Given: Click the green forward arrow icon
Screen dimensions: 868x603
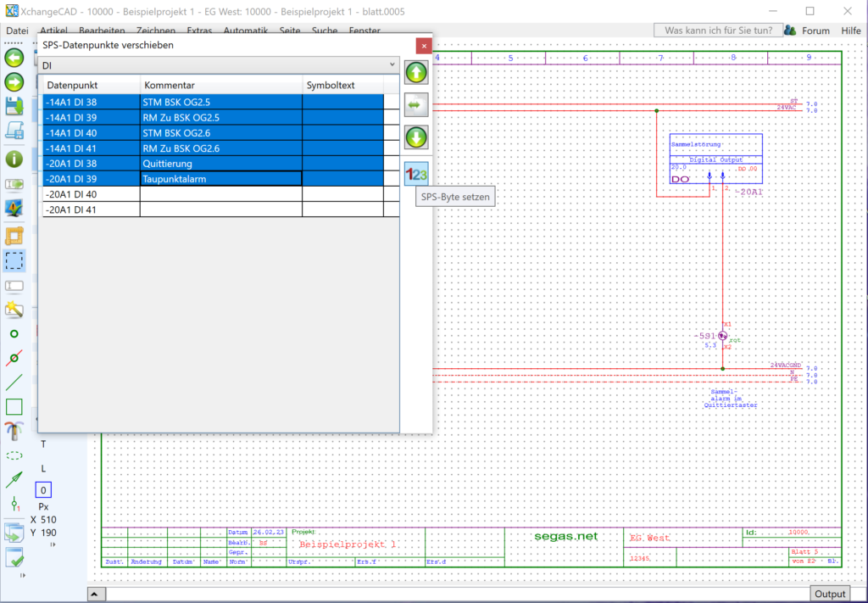Looking at the screenshot, I should point(14,82).
